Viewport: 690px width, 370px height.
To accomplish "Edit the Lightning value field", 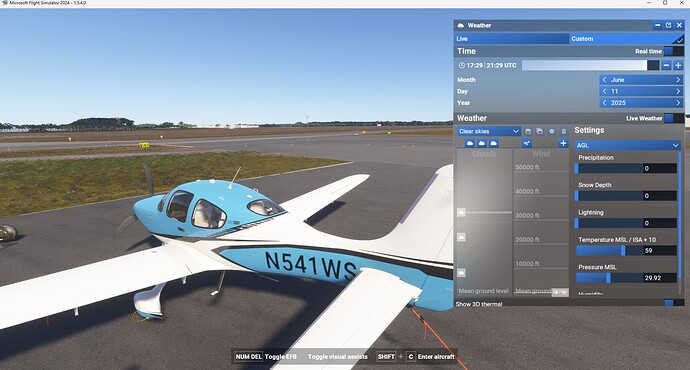I will 660,223.
